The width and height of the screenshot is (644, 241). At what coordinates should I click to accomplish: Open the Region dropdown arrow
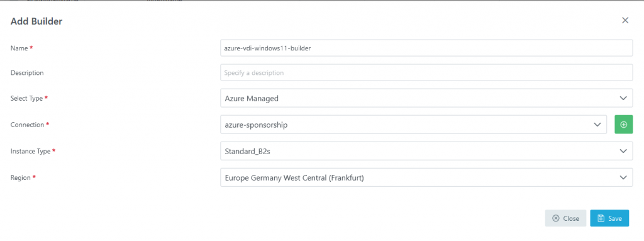coord(623,177)
